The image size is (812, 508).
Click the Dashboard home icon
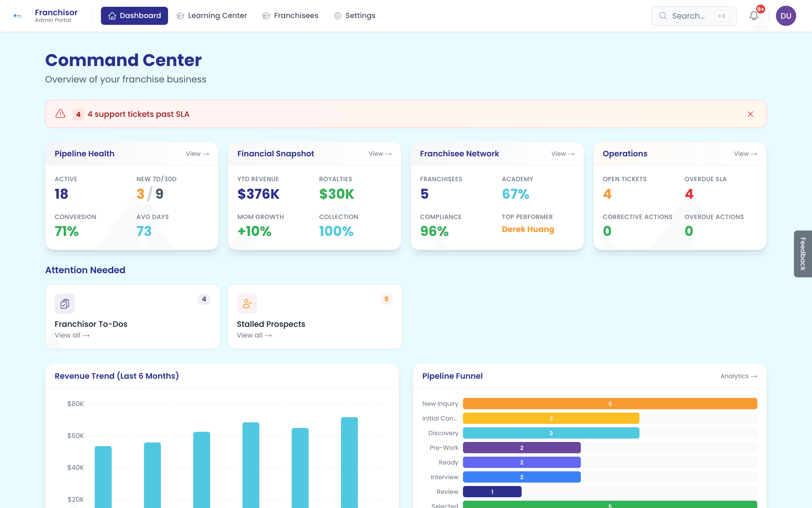(112, 16)
